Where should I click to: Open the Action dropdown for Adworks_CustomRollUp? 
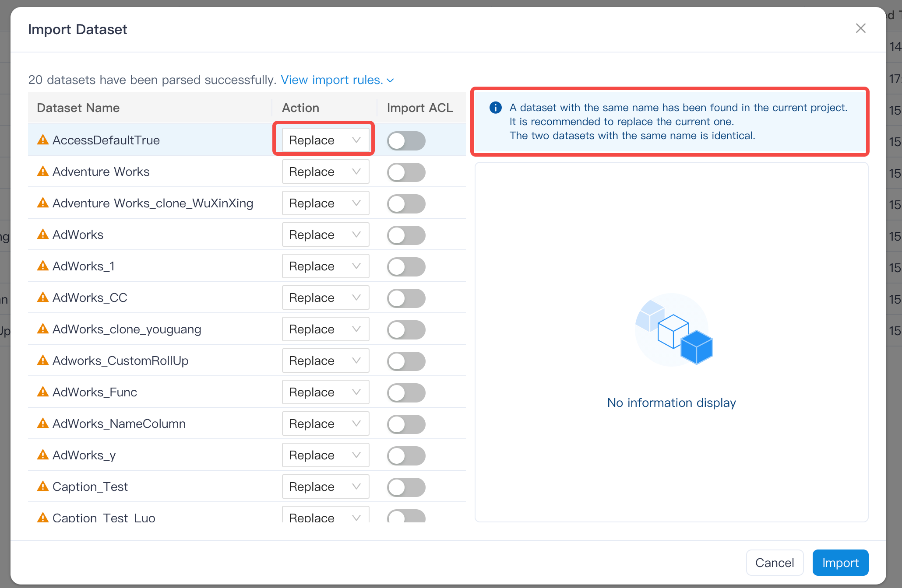(326, 360)
